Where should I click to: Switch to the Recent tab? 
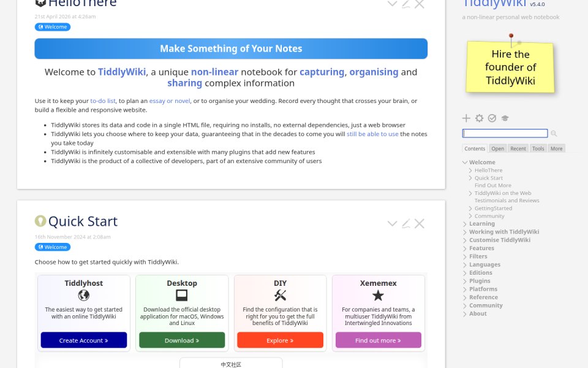coord(518,148)
